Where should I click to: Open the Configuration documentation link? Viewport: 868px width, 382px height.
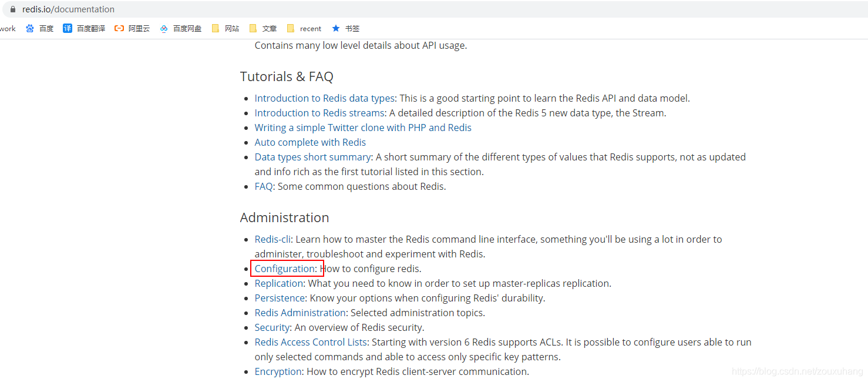[x=284, y=268]
